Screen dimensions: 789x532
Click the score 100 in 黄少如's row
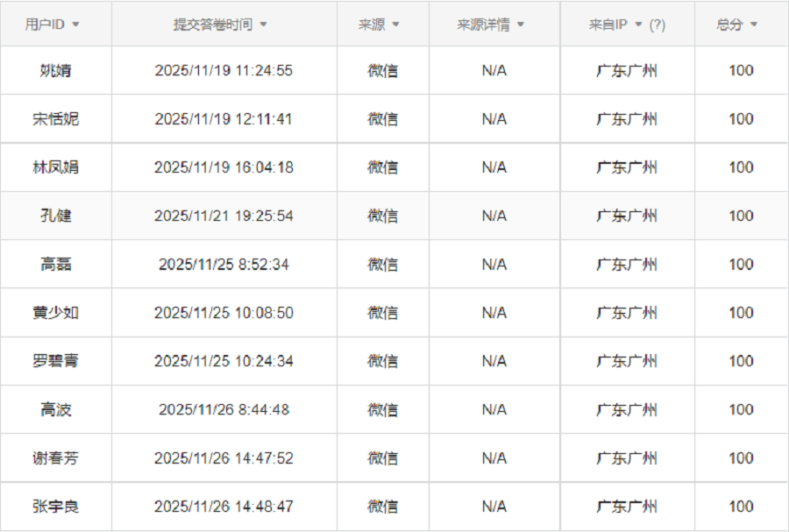coord(737,312)
